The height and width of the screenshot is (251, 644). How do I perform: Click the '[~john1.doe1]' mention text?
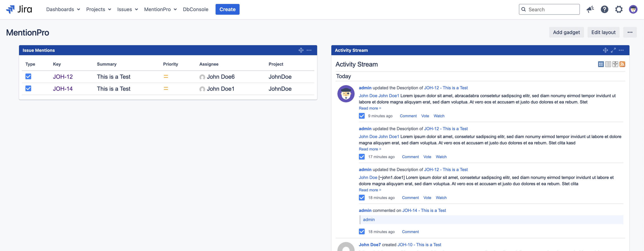(x=391, y=178)
